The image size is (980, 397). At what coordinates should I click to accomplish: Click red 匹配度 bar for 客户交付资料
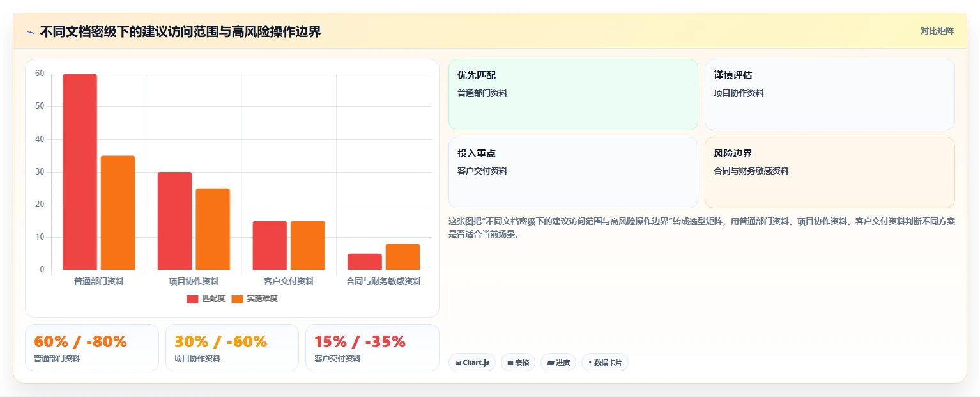pos(270,245)
